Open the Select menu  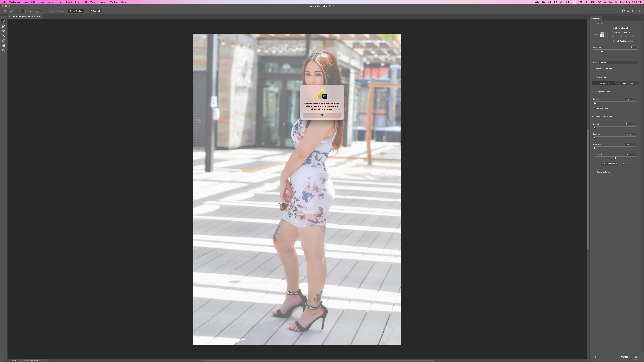click(x=68, y=2)
